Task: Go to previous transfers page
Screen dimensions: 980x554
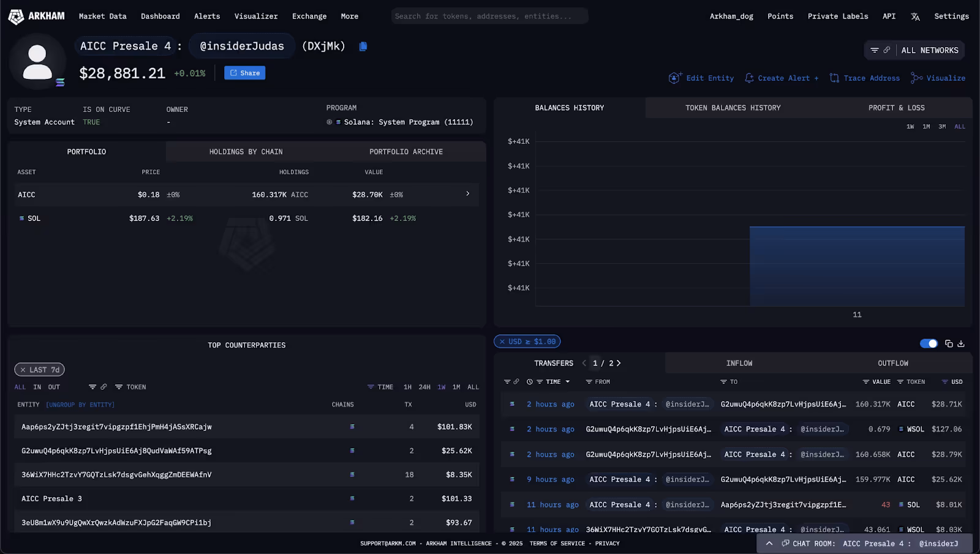Action: 584,363
